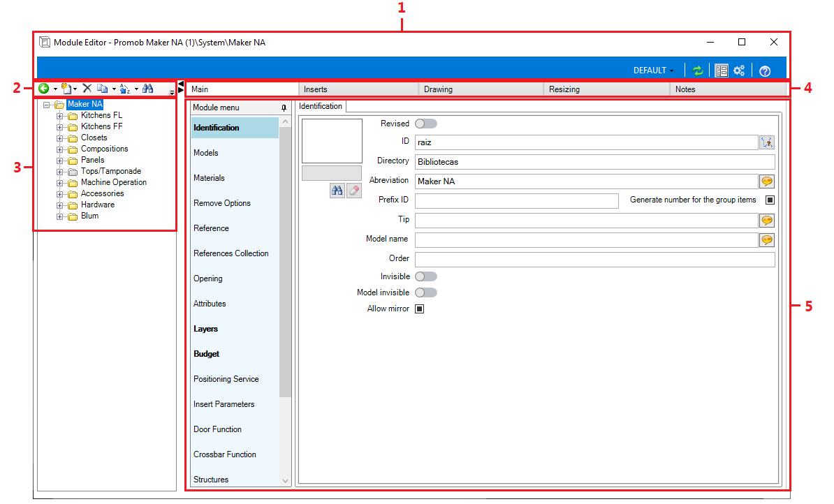Open the gears settings icon
The image size is (834, 504).
pyautogui.click(x=739, y=71)
